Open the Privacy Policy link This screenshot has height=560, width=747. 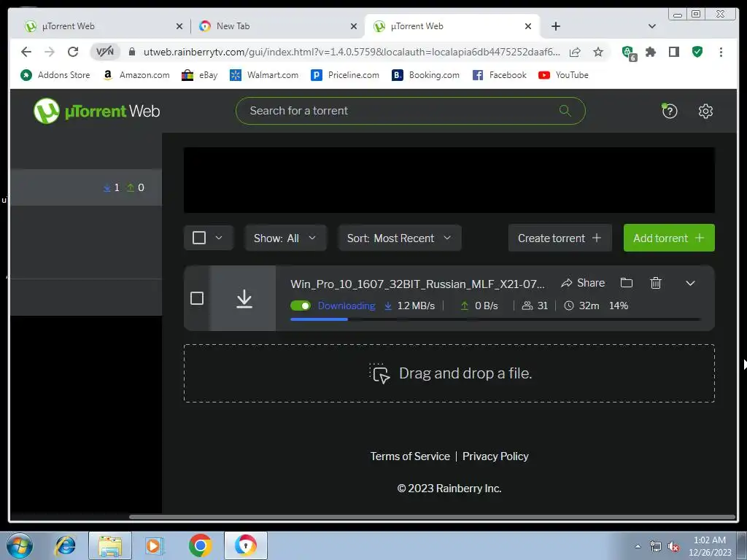(x=495, y=456)
